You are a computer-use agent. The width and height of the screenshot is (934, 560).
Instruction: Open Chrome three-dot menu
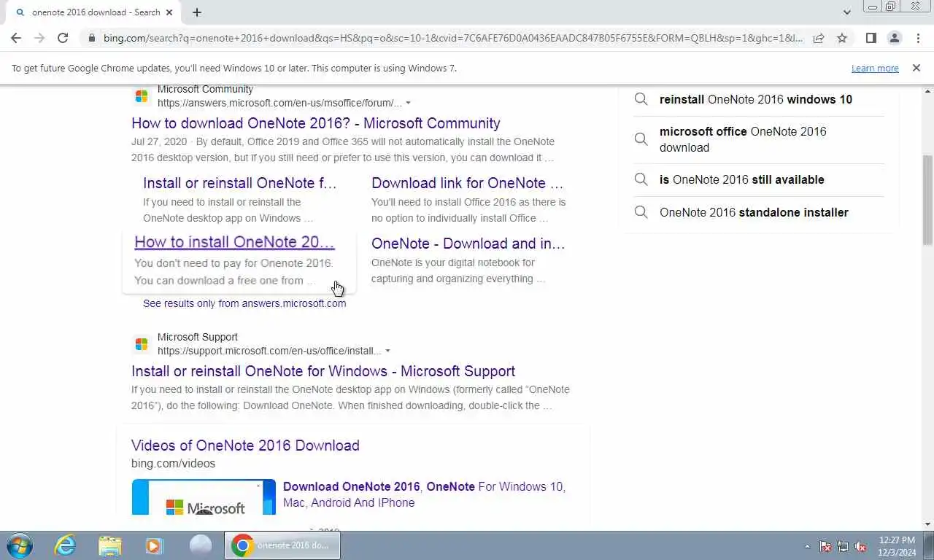pos(917,38)
